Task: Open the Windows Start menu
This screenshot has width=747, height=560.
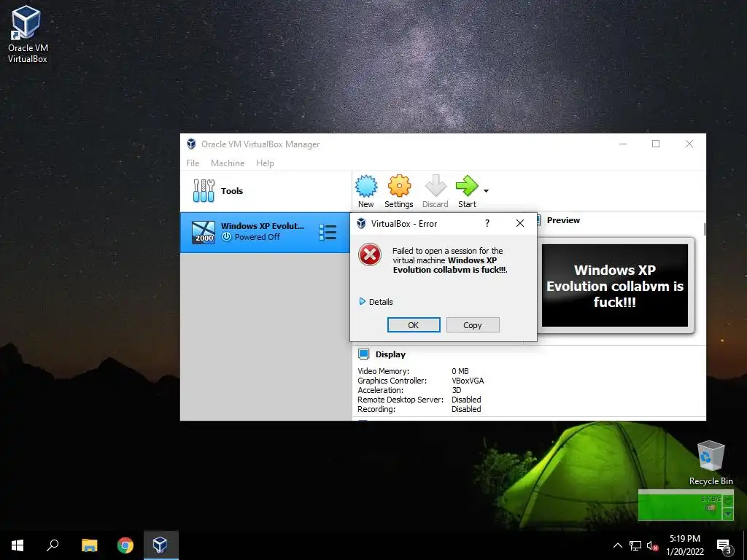Action: (x=18, y=545)
